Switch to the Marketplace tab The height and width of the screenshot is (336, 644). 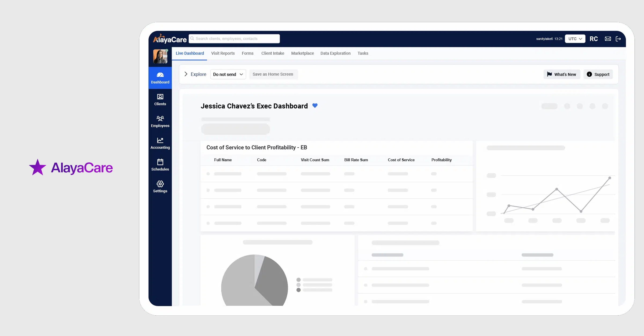tap(302, 53)
